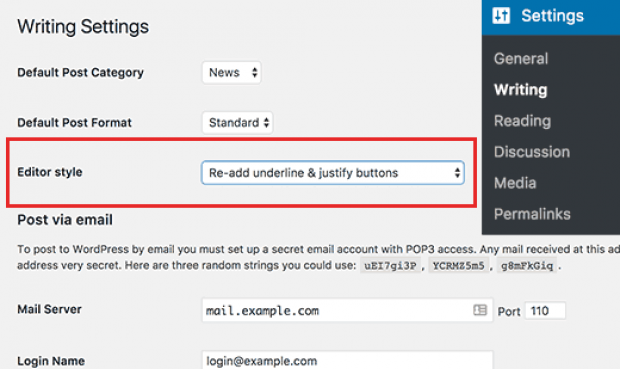This screenshot has width=620, height=369.
Task: Click the Default Post Format label
Action: 74,123
